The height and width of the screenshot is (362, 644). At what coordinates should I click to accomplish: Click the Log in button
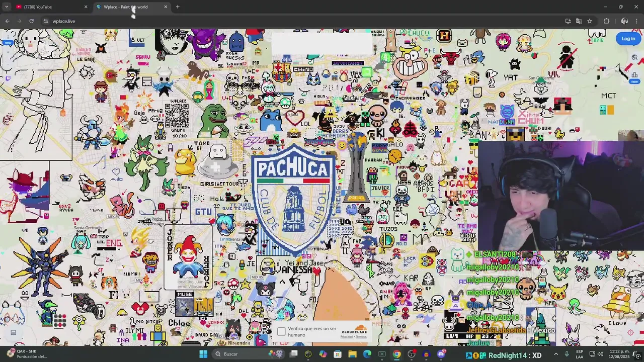pyautogui.click(x=628, y=39)
